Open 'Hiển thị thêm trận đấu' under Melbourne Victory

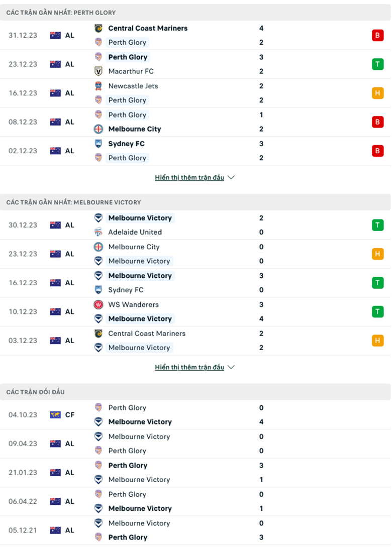coord(189,367)
